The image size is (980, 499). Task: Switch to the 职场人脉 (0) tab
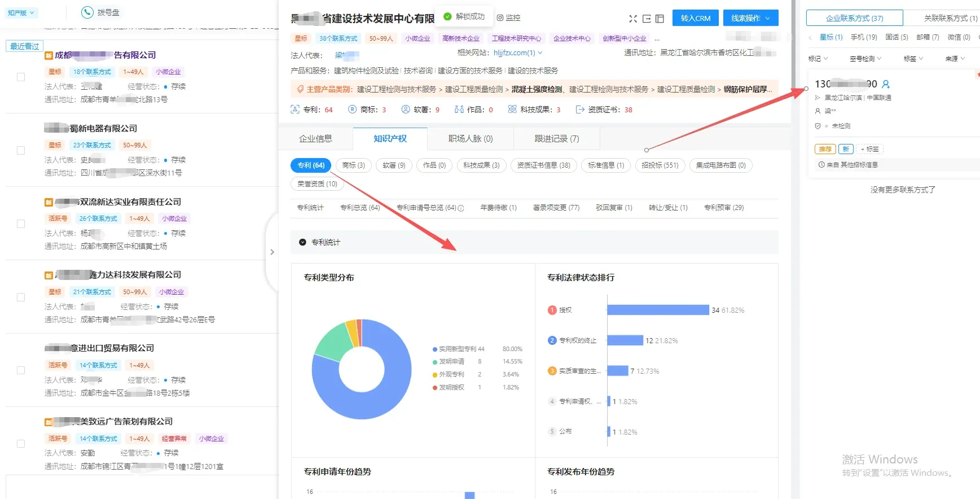(x=471, y=139)
